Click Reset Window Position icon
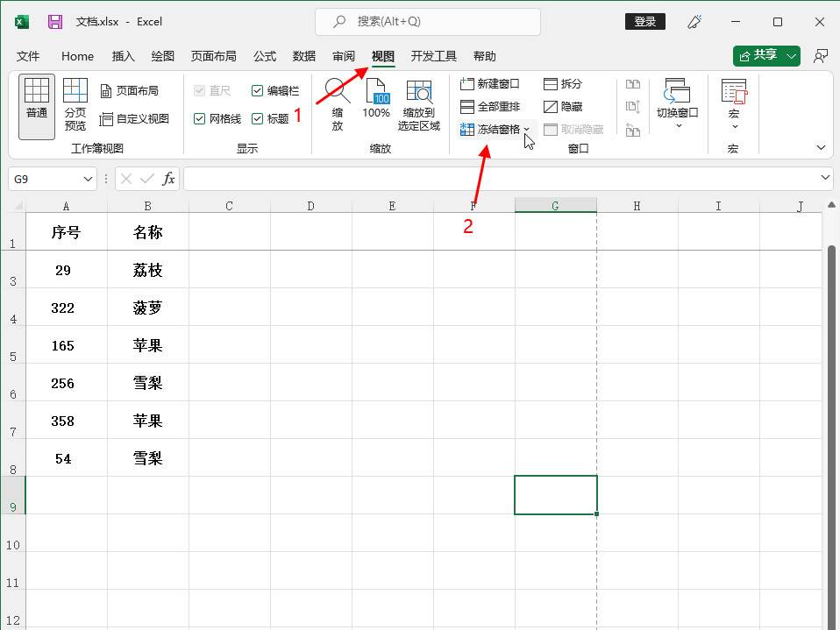Image resolution: width=840 pixels, height=630 pixels. pyautogui.click(x=633, y=130)
